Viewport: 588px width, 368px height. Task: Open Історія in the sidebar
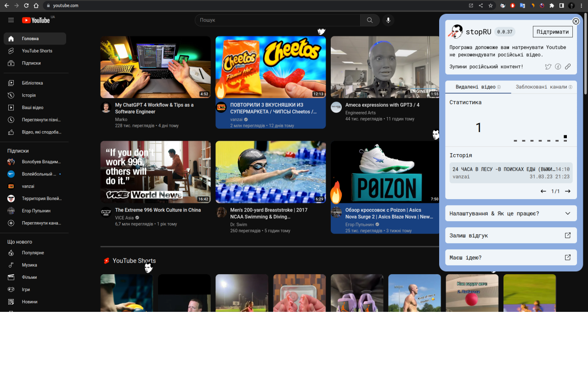coord(28,95)
